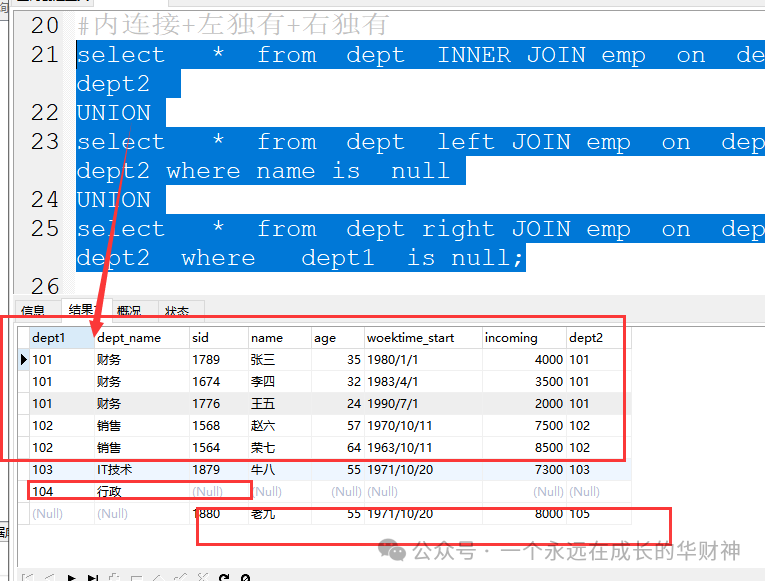Viewport: 765px width, 581px height.
Task: Click the name column header
Action: coord(280,338)
